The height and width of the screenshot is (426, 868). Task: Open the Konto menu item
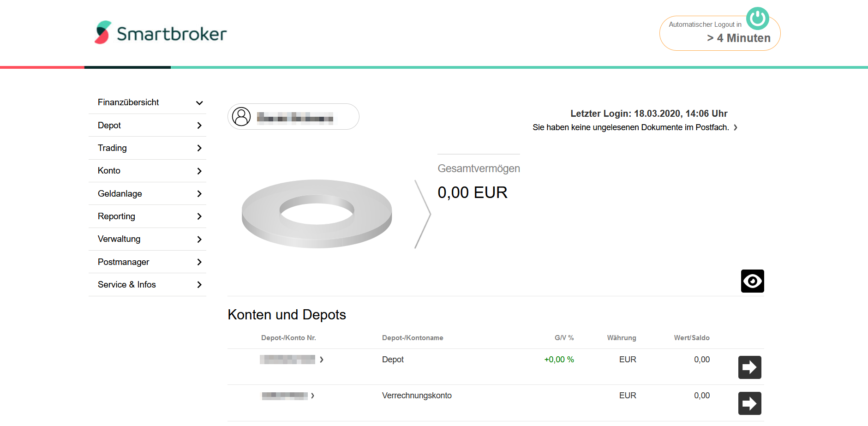147,171
